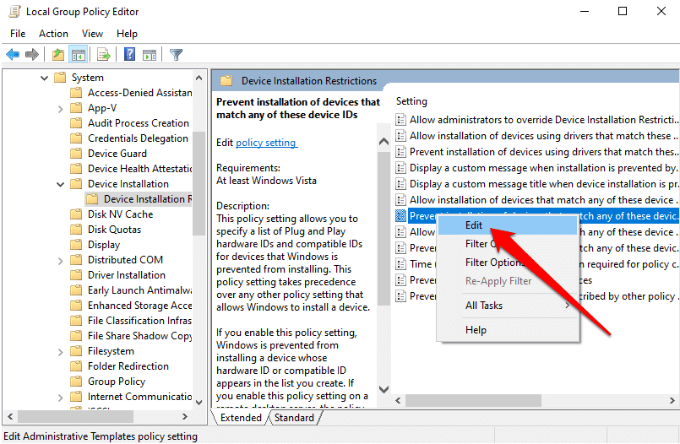The width and height of the screenshot is (680, 444).
Task: Expand the Filesystem tree node
Action: click(60, 352)
